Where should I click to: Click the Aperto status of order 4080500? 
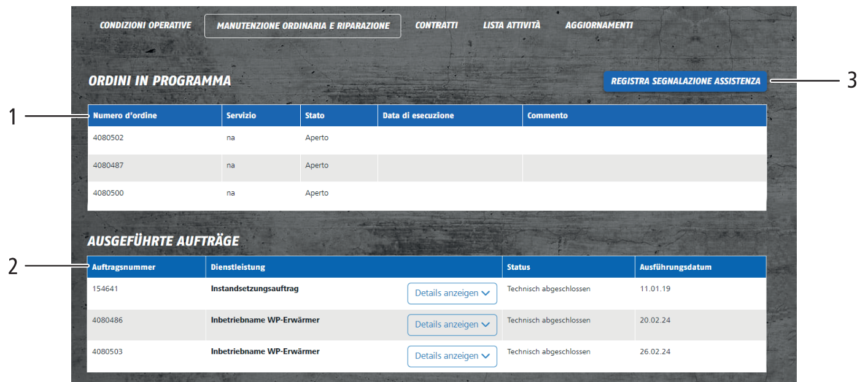317,193
